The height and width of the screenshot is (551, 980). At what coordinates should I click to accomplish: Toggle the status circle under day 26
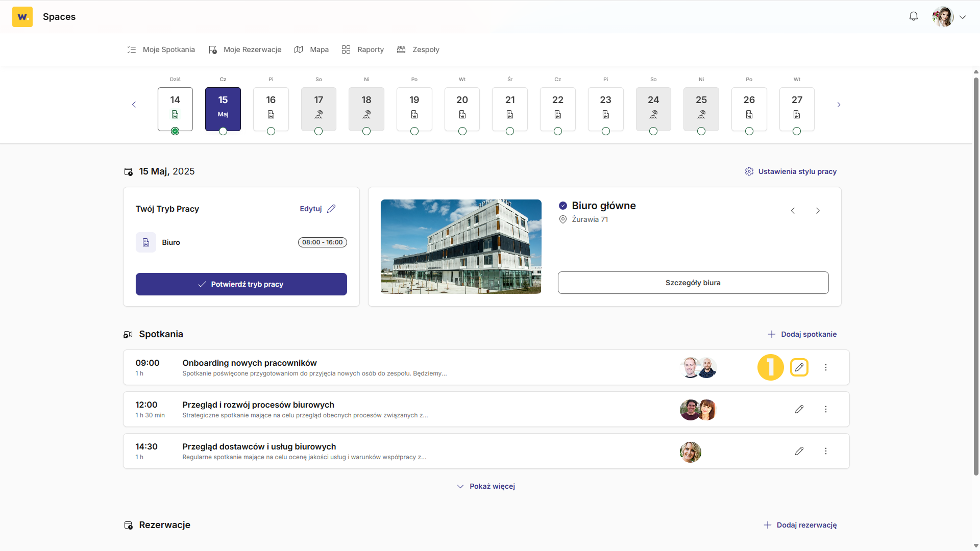click(749, 131)
